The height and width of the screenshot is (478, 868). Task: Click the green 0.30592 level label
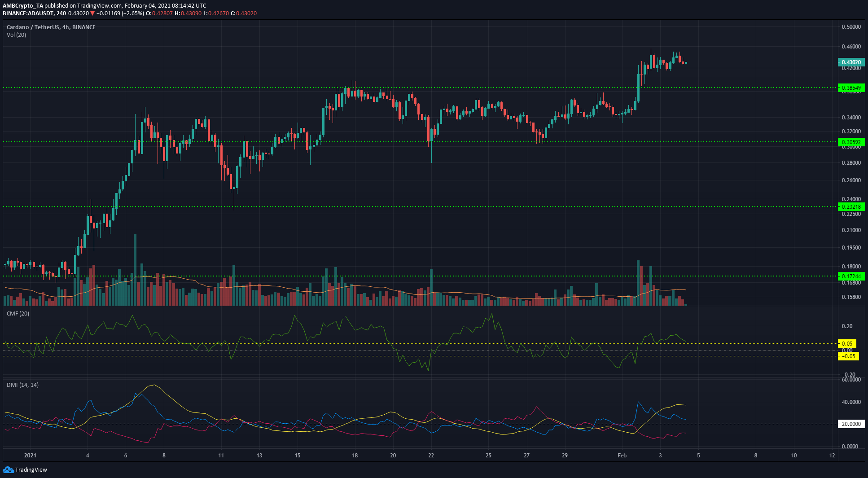(x=851, y=142)
